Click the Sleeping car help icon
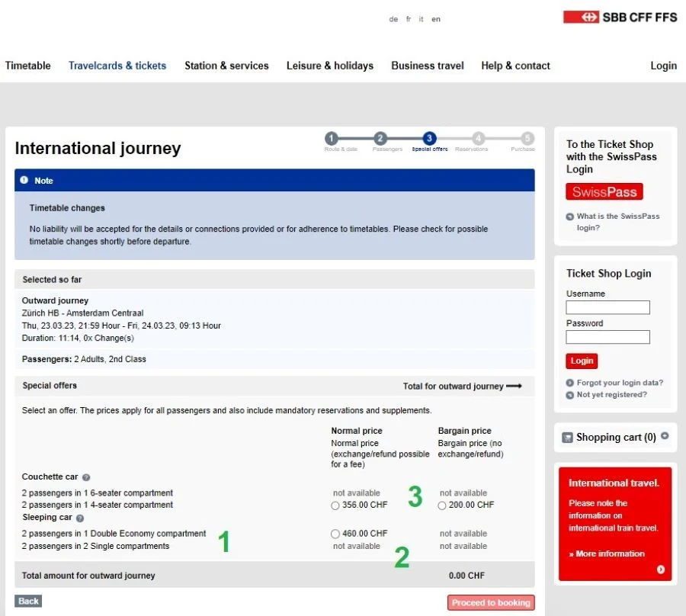Screen dimensions: 686x616 [80, 518]
